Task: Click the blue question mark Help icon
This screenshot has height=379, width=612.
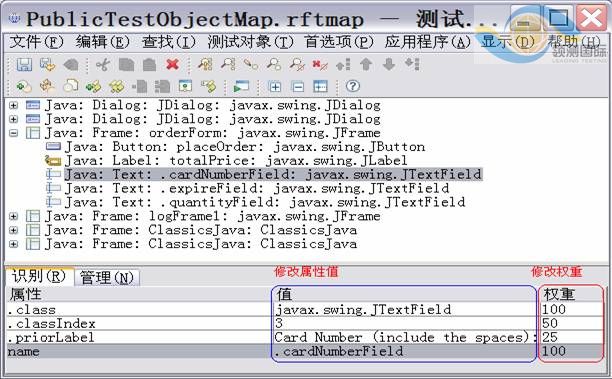Action: (353, 86)
